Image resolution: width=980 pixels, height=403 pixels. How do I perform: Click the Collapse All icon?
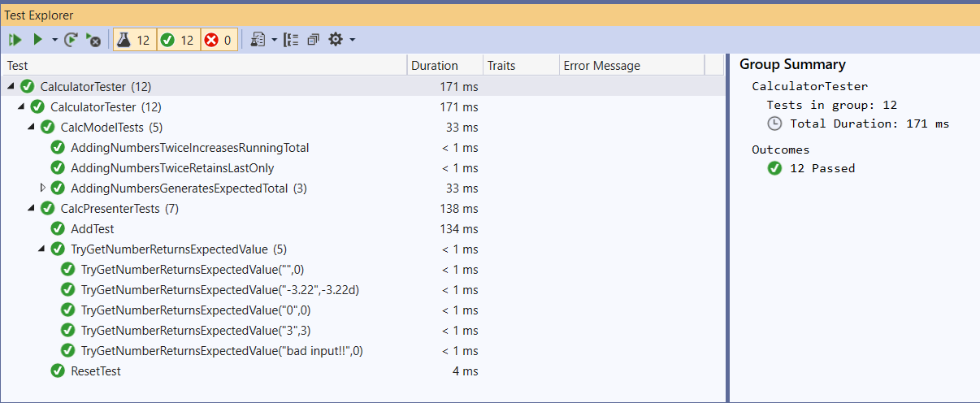coord(314,39)
